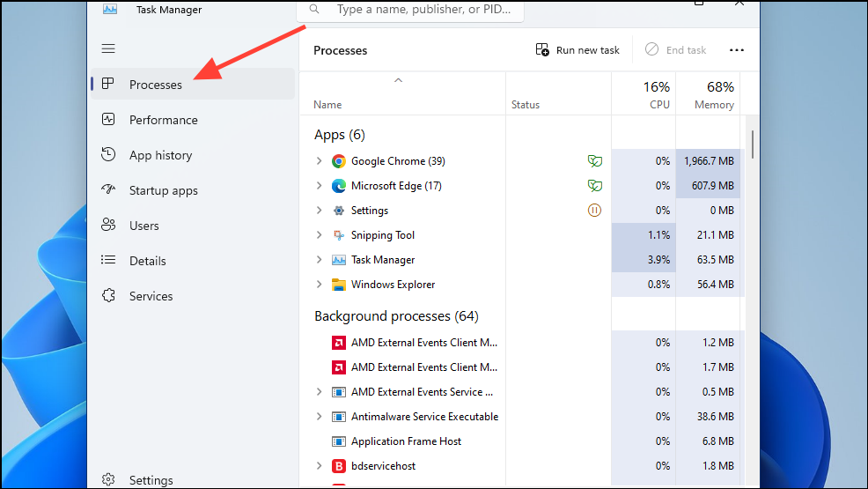Open Task Manager Settings page
This screenshot has width=868, height=489.
(193, 479)
